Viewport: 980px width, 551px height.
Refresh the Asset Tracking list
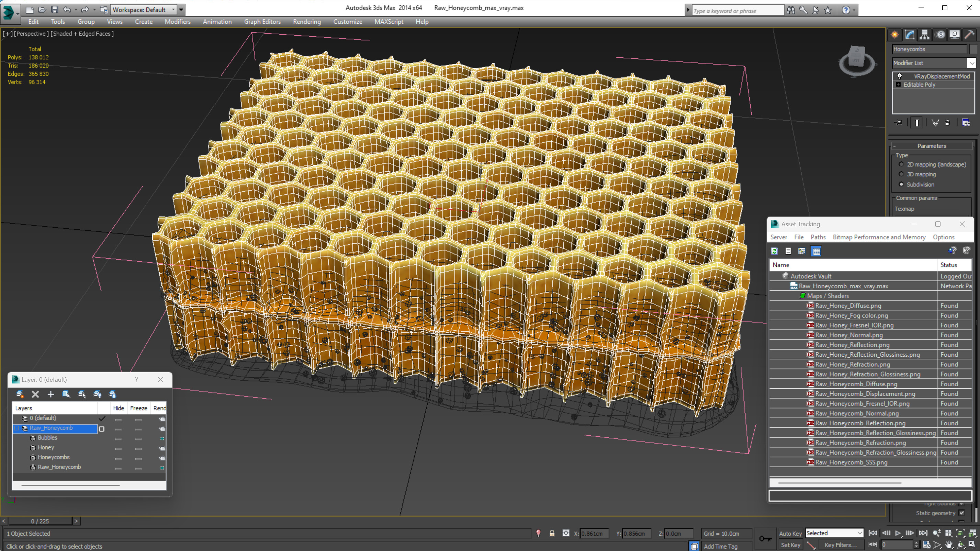coord(774,251)
